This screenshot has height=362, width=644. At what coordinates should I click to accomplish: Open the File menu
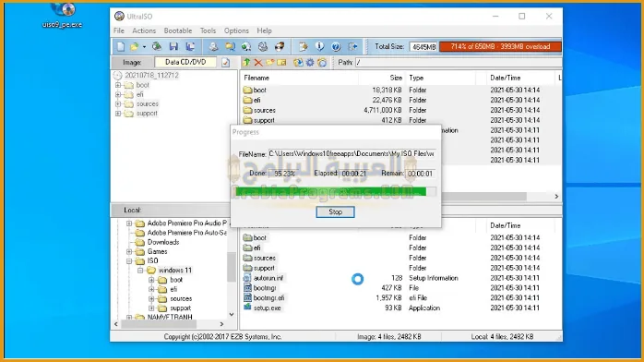pyautogui.click(x=119, y=30)
